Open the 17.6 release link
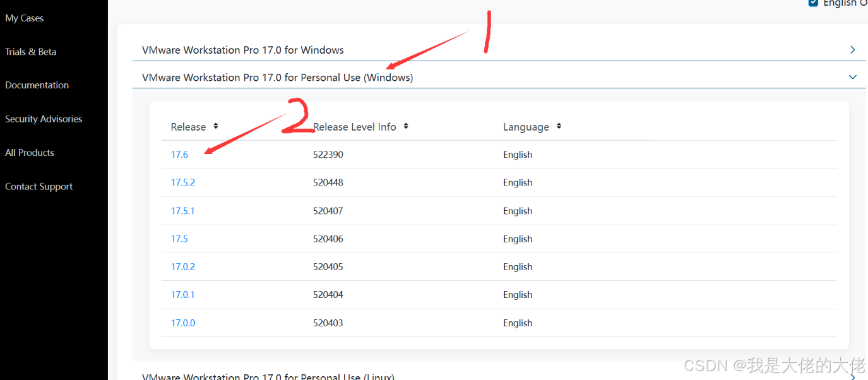Image resolution: width=868 pixels, height=380 pixels. click(179, 155)
